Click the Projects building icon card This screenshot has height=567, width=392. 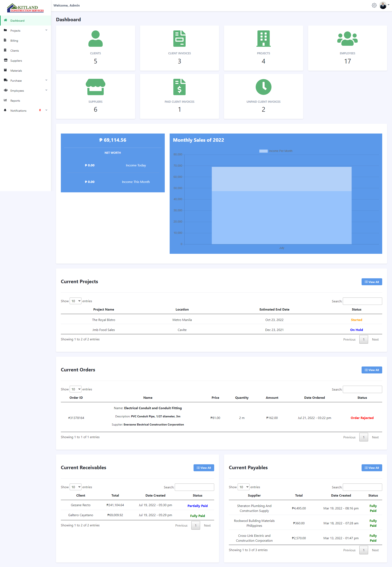click(x=263, y=39)
